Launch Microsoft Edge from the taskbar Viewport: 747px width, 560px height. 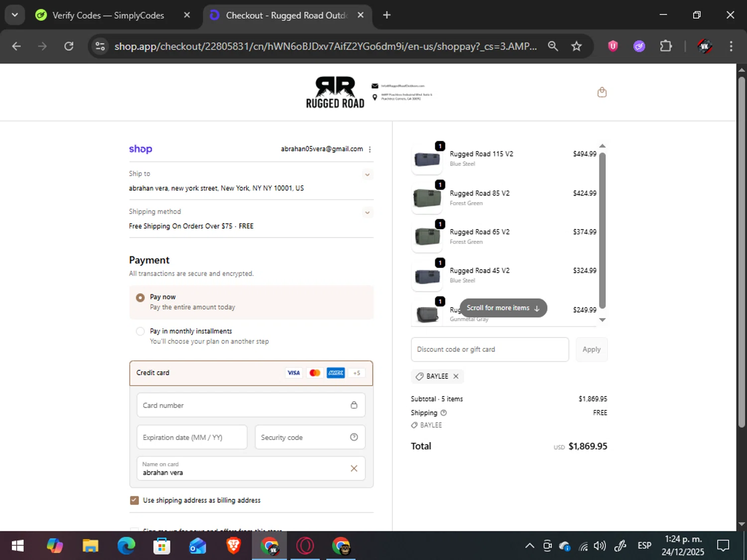pos(126,546)
